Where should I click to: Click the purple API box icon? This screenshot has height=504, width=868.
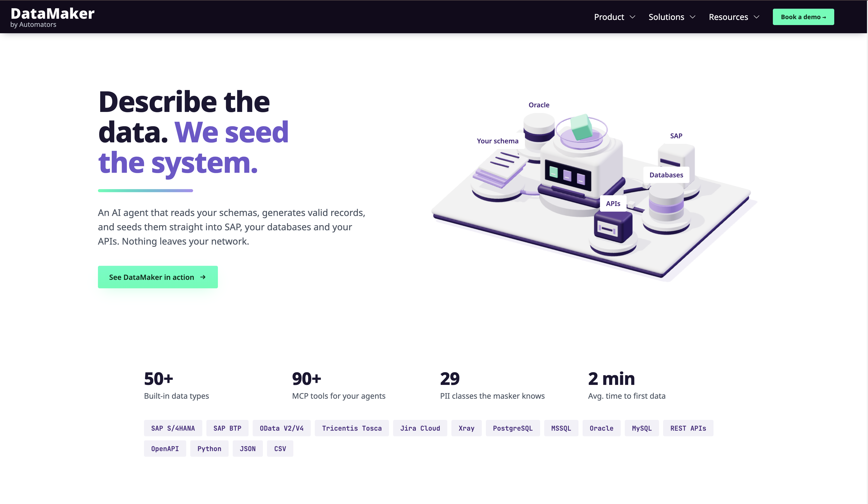(x=613, y=227)
